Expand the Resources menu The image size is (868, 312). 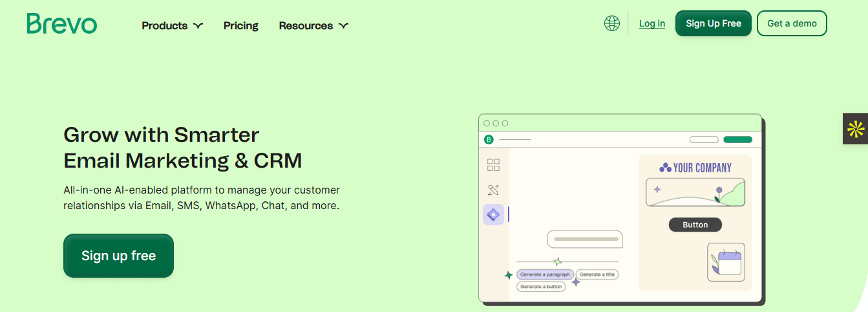(x=313, y=26)
